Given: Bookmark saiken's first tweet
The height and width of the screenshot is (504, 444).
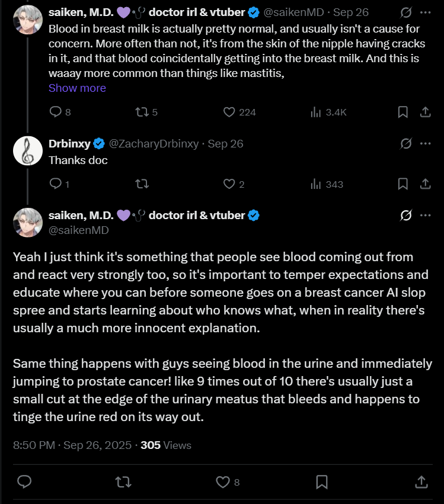Looking at the screenshot, I should [x=403, y=112].
